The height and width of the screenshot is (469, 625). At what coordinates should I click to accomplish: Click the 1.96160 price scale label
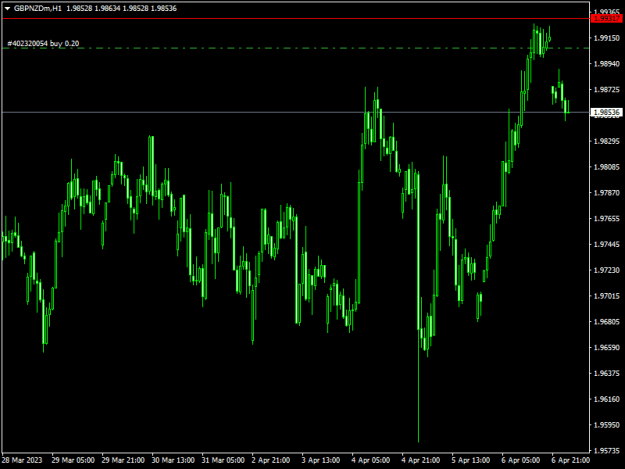coord(607,399)
